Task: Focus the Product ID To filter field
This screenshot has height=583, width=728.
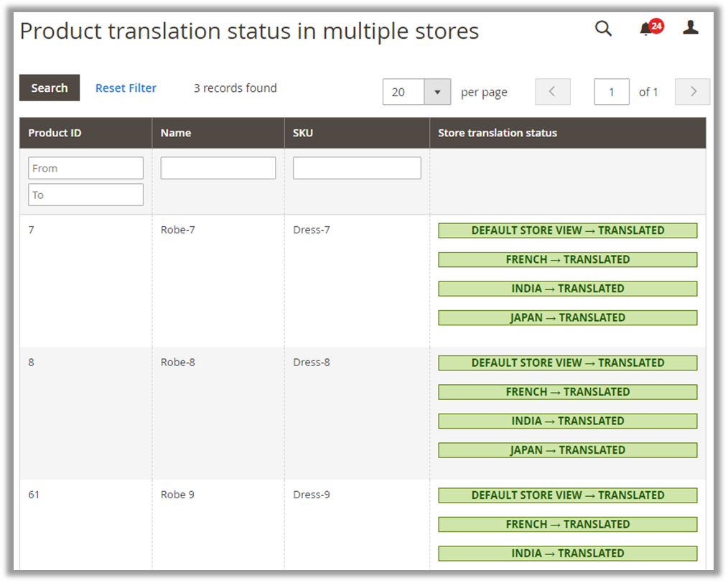Action: [x=85, y=195]
